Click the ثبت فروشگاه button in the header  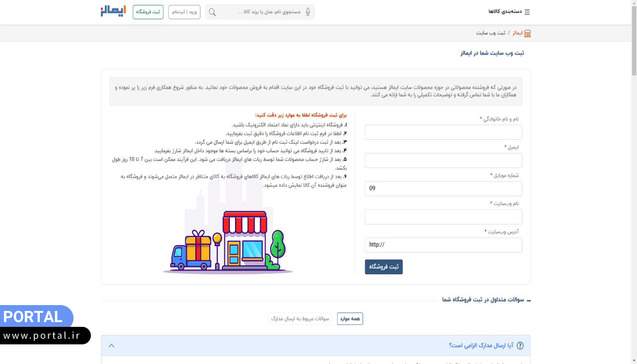pos(148,12)
